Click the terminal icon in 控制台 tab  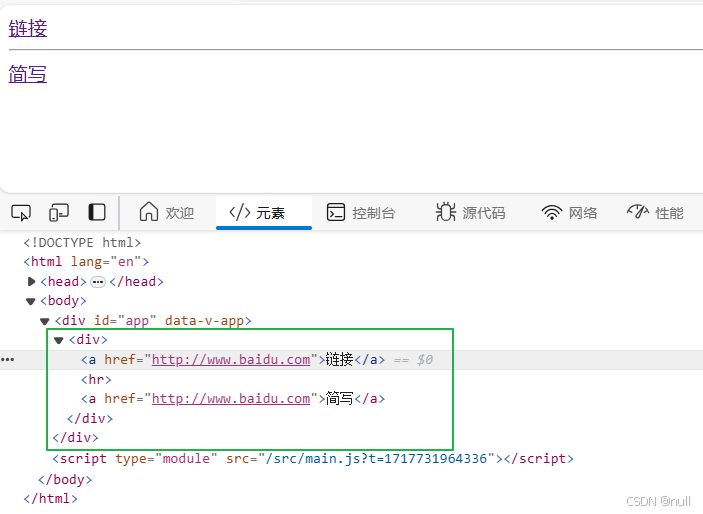pos(336,212)
